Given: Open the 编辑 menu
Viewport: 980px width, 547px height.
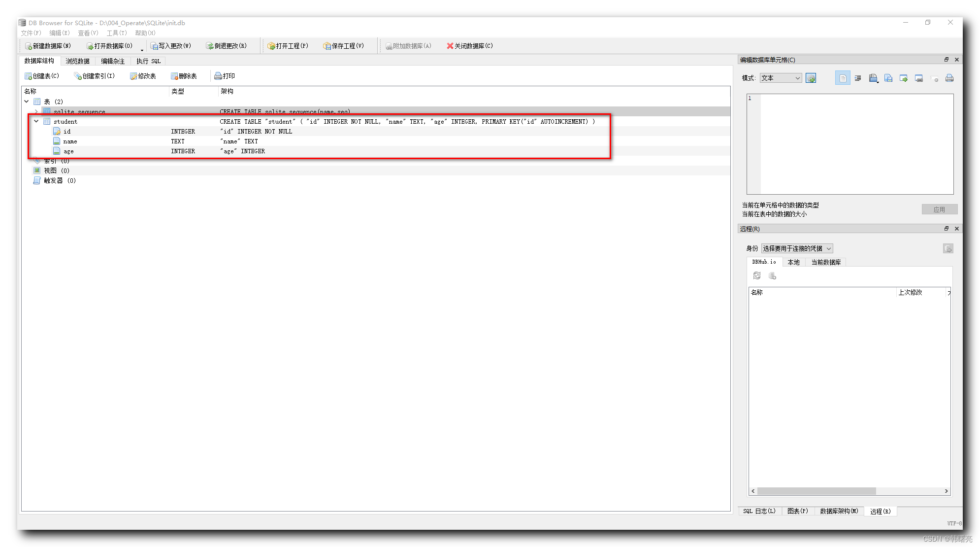Looking at the screenshot, I should click(x=60, y=33).
